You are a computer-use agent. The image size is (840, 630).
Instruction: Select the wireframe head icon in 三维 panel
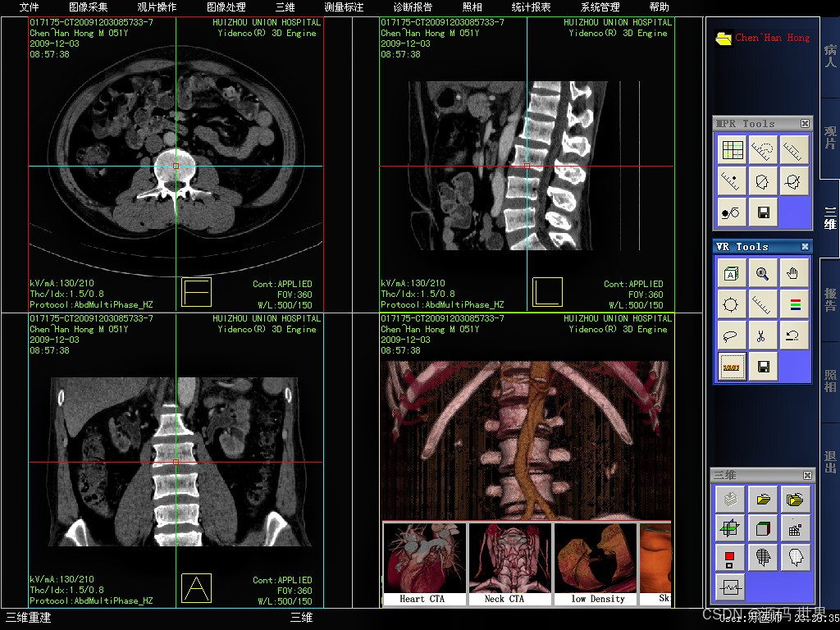763,558
